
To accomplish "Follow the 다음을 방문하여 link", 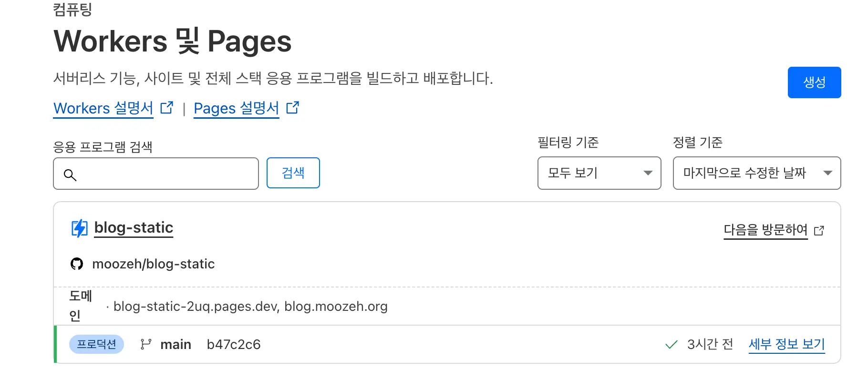I will [765, 230].
